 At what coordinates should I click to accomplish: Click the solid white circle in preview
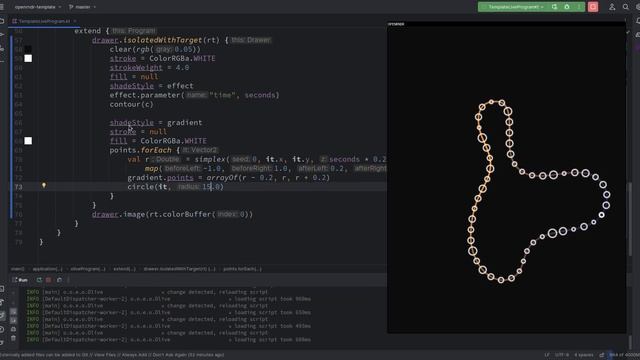click(601, 215)
